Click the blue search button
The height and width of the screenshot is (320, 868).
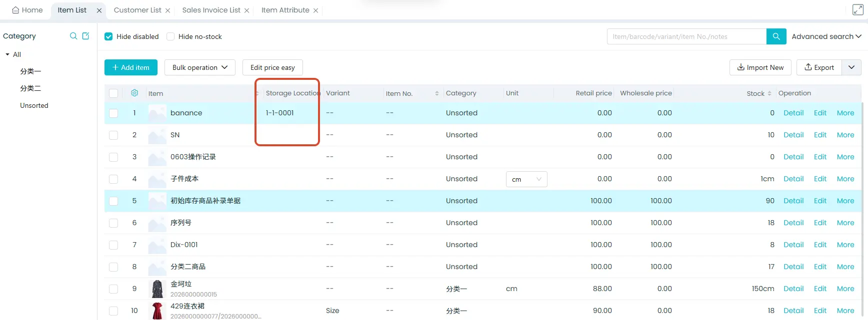pos(776,36)
